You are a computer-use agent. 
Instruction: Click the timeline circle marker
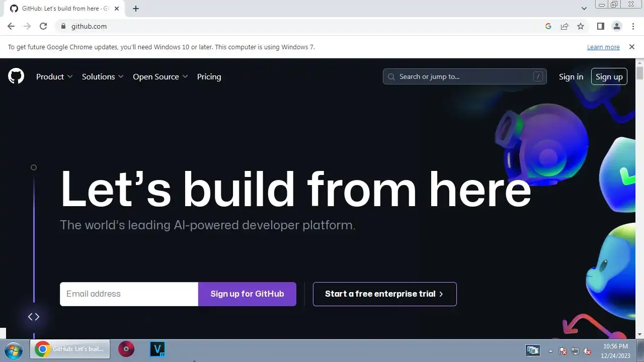[x=34, y=167]
